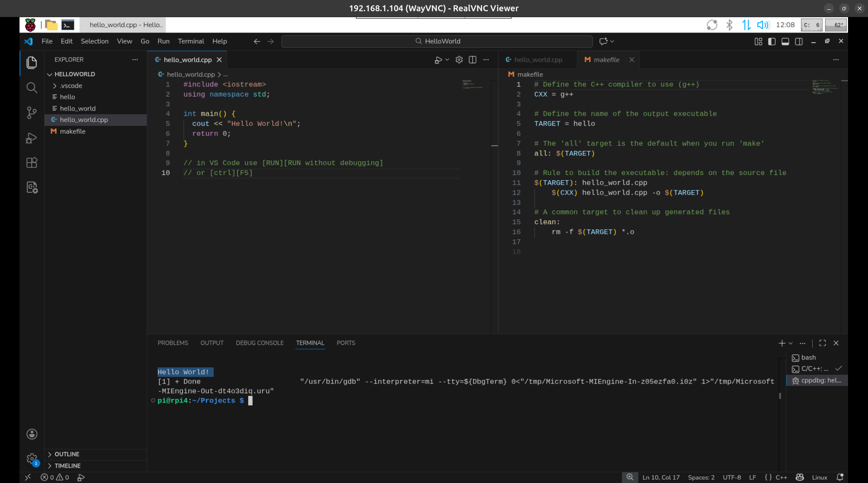Toggle the secondary side bar visibility
Viewport: 868px width, 483px height.
coord(799,41)
